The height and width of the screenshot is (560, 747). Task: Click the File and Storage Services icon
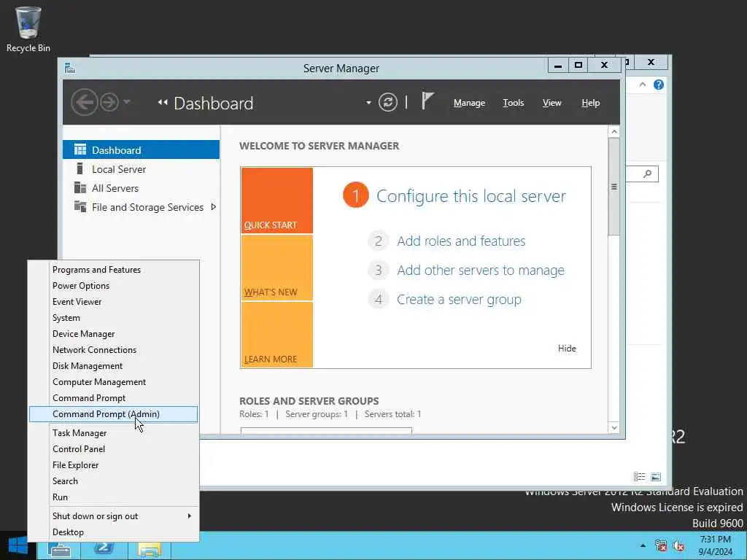click(x=80, y=206)
